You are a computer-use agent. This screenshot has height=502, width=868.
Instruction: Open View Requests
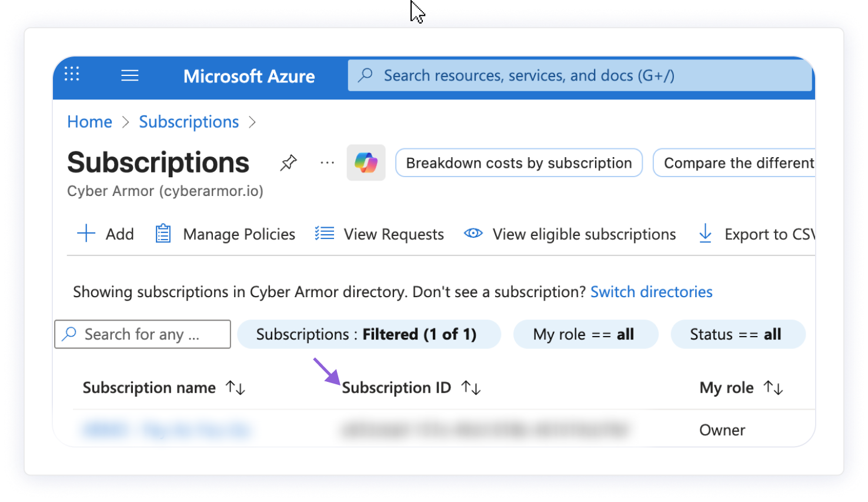click(393, 234)
